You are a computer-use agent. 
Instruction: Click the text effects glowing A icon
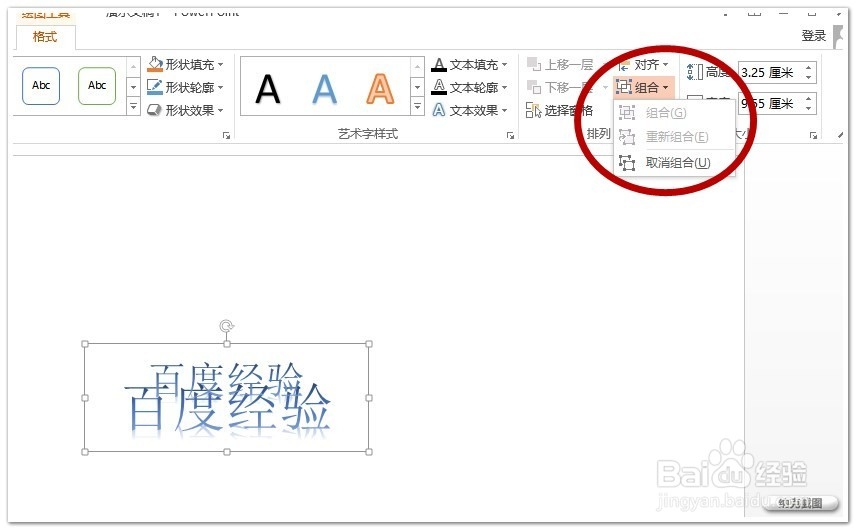(439, 110)
